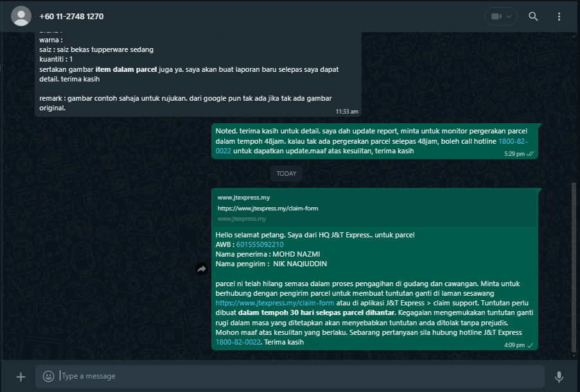Viewport: 580px width, 392px height.
Task: Click the 11:33 am timestamp
Action: (x=347, y=112)
